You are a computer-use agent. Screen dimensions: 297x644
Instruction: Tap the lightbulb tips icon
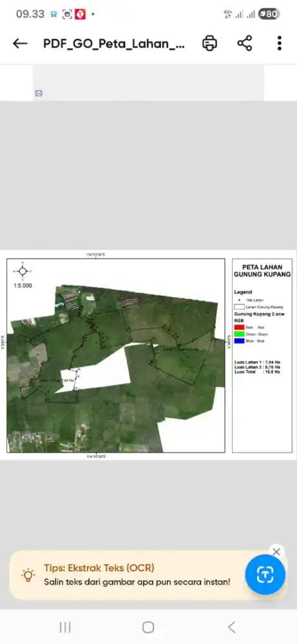(28, 575)
